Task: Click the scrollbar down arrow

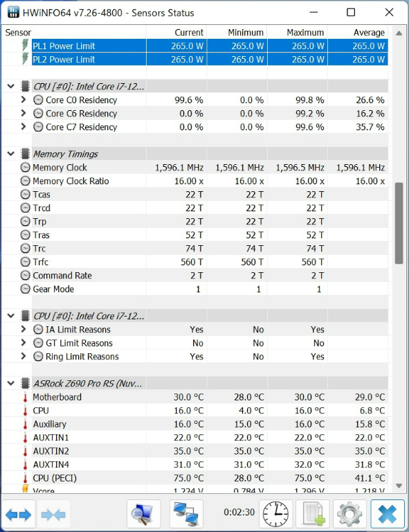Action: click(x=399, y=486)
